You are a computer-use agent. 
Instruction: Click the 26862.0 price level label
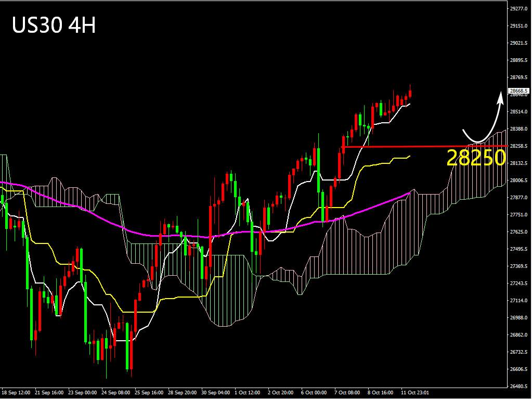(x=519, y=335)
